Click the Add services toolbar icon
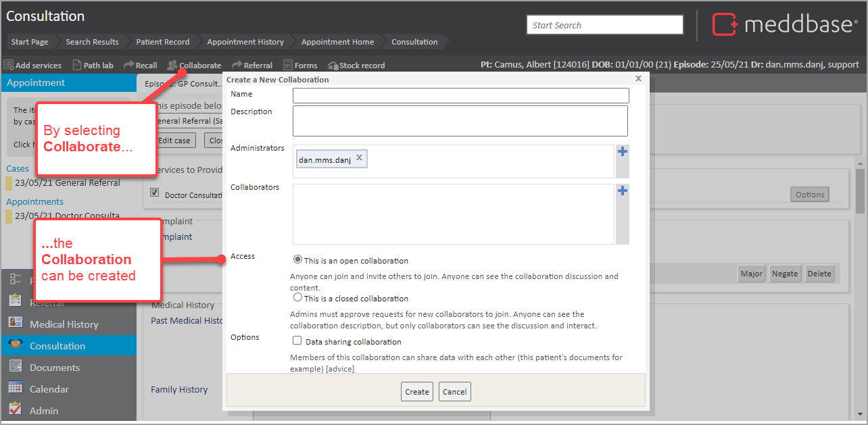 tap(9, 66)
